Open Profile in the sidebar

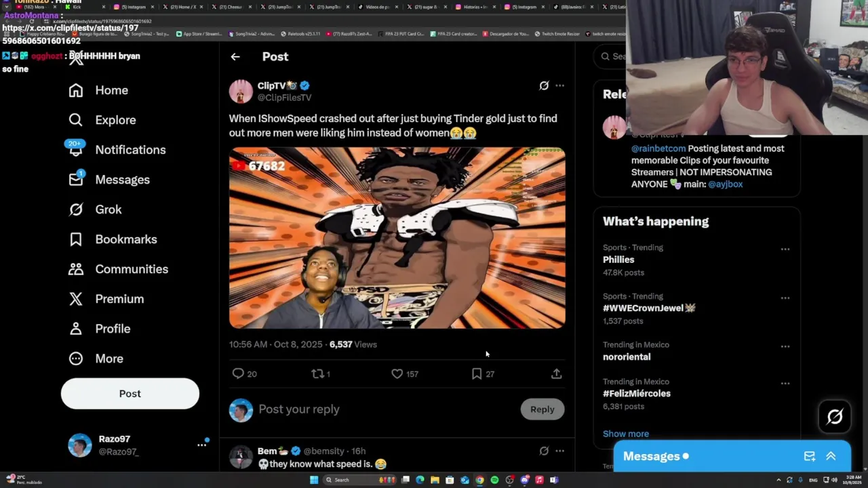pos(99,329)
